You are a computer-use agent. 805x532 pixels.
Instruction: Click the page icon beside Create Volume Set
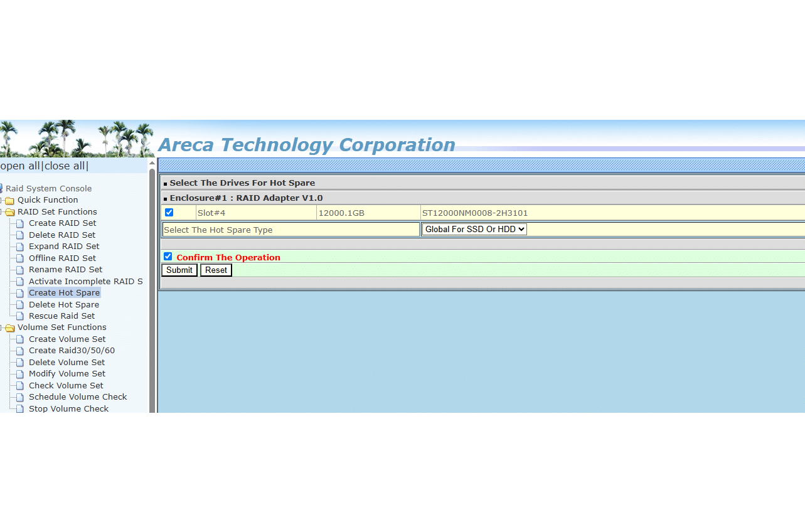pos(20,339)
